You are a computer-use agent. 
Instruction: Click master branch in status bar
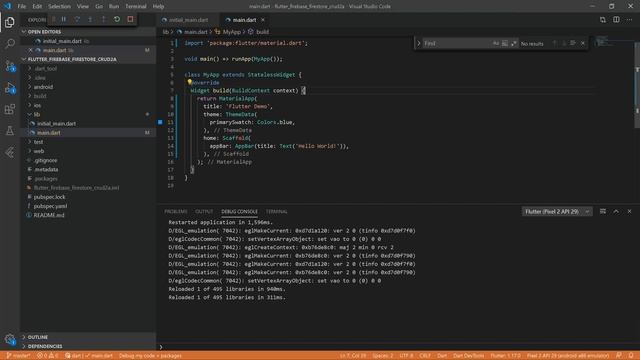(x=18, y=356)
